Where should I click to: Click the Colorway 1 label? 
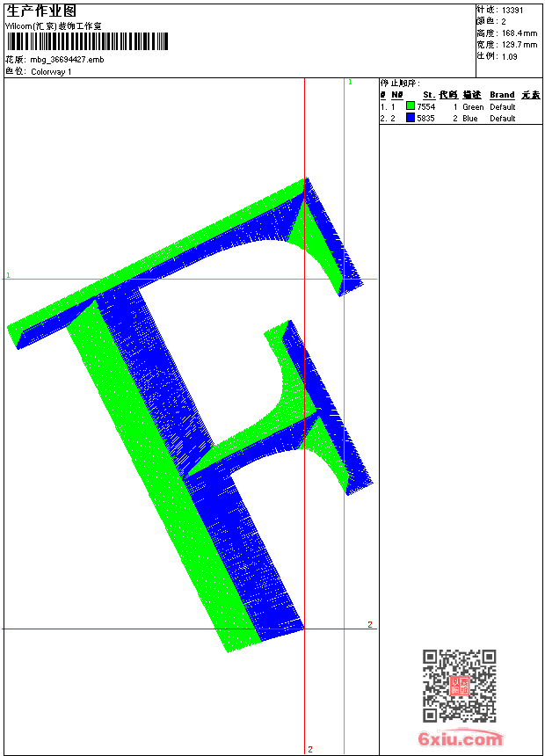tap(52, 71)
